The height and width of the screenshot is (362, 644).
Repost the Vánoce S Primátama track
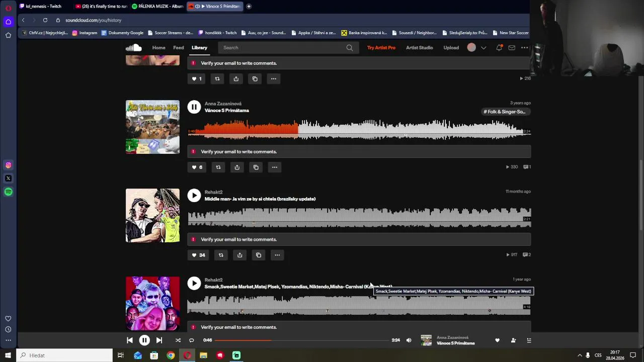[x=218, y=167]
